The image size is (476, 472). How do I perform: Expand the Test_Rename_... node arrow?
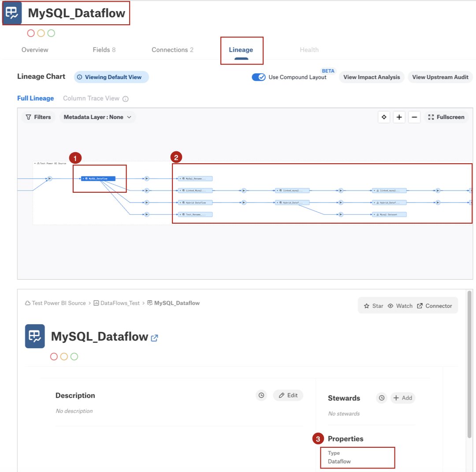point(180,214)
